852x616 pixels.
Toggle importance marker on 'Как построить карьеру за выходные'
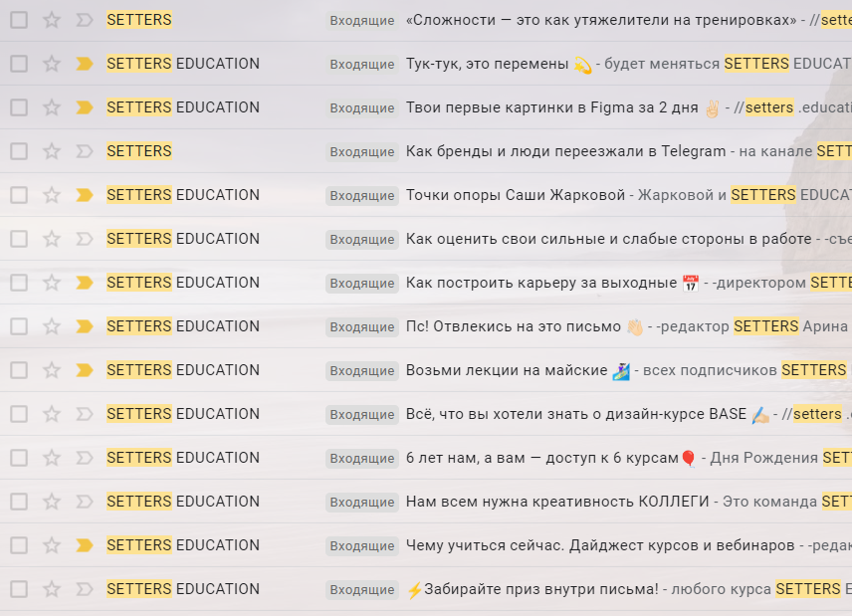(85, 283)
